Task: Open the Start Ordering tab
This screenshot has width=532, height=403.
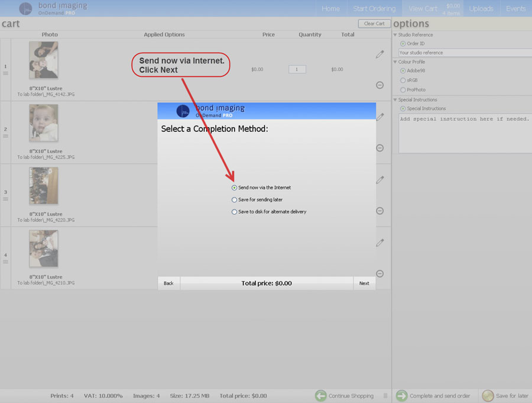Action: point(374,8)
